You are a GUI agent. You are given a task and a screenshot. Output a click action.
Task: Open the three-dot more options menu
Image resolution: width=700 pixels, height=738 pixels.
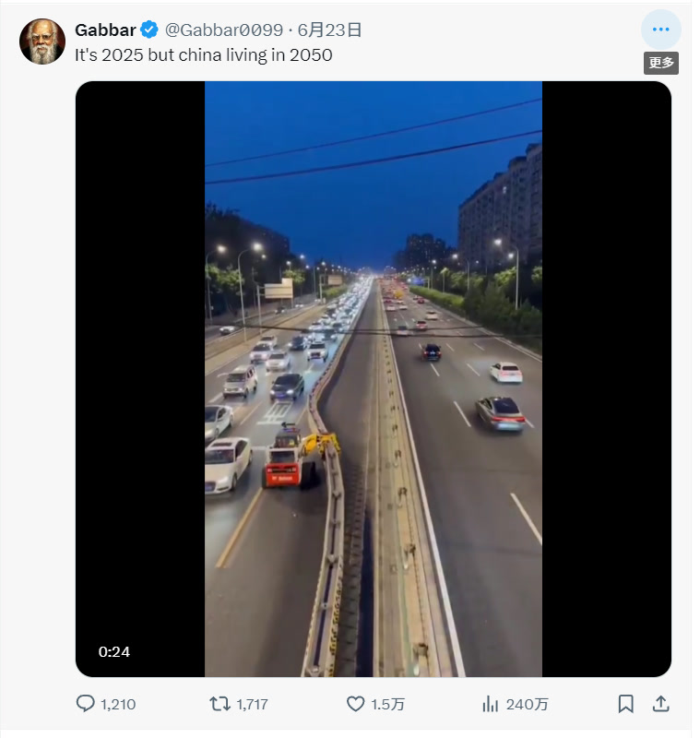(x=660, y=30)
